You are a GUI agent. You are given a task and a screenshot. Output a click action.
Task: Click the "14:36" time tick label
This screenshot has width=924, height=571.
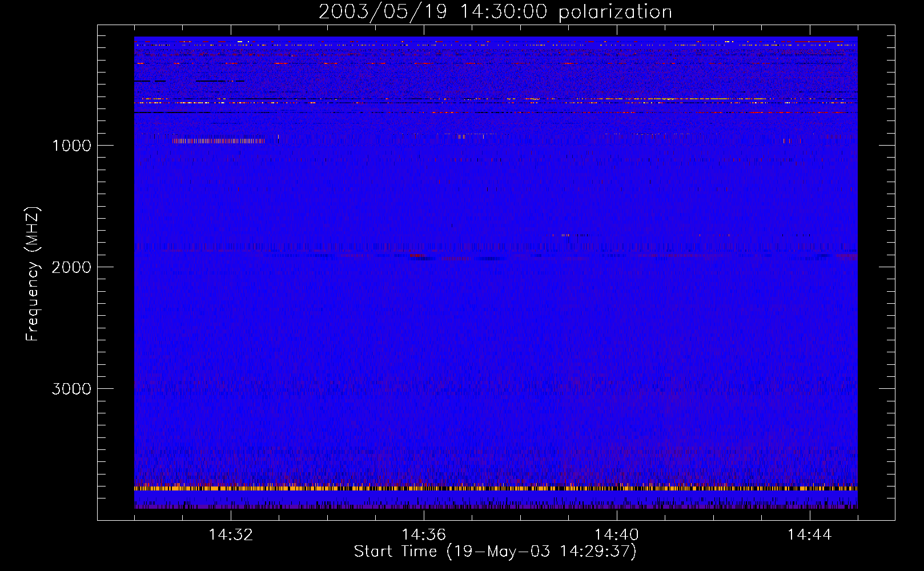click(x=424, y=535)
